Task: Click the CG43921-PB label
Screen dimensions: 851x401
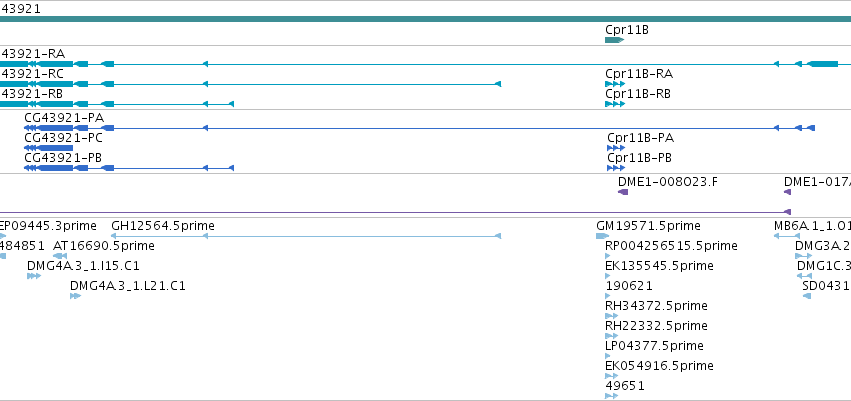Action: [63, 158]
